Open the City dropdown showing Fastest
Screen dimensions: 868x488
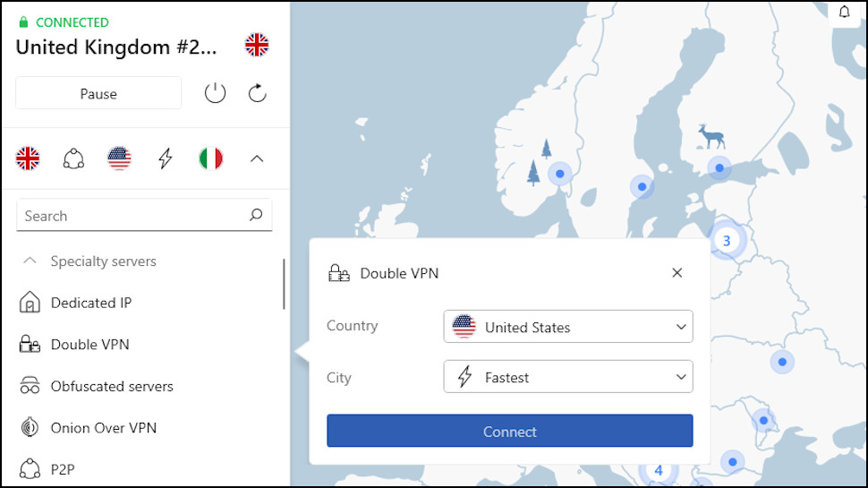(x=568, y=377)
